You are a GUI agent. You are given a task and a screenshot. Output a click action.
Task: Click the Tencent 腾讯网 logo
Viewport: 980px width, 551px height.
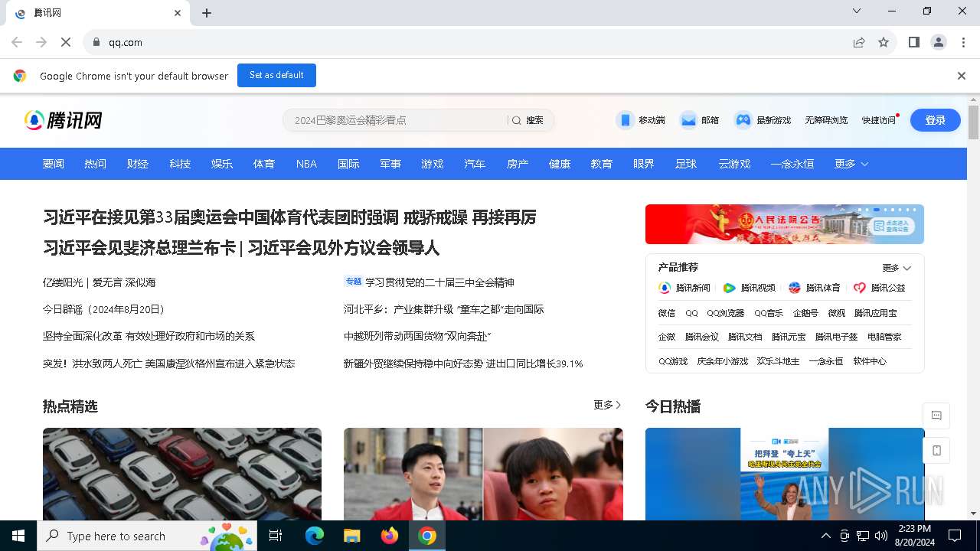64,120
